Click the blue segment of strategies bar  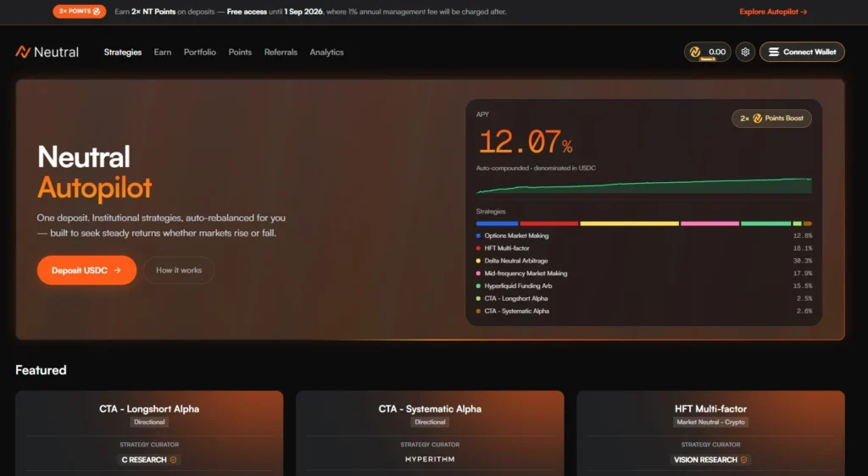click(497, 224)
